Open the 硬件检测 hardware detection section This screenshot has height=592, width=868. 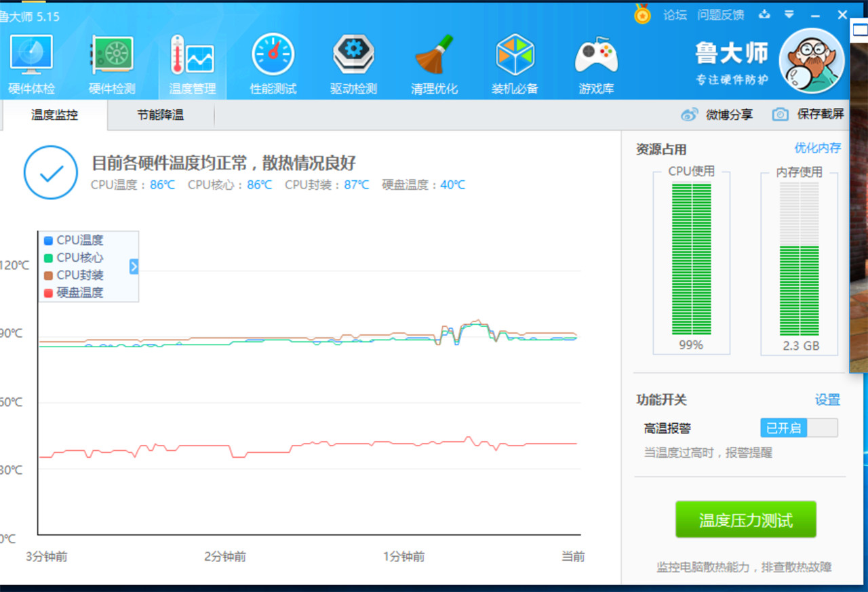point(112,65)
